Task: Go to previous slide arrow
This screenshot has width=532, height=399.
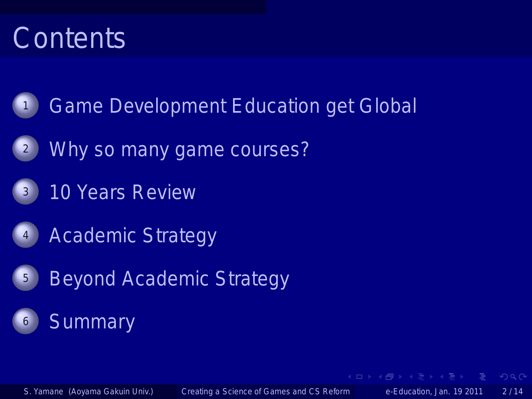Action: click(350, 377)
